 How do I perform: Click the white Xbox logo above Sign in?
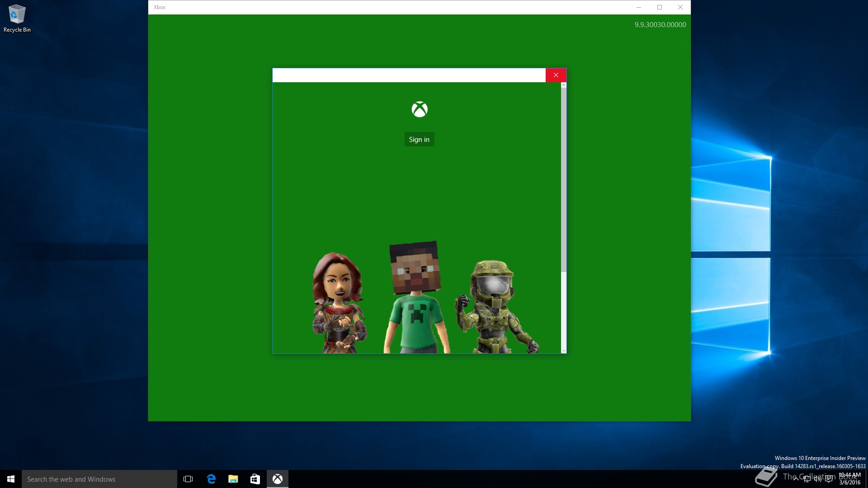pyautogui.click(x=420, y=109)
